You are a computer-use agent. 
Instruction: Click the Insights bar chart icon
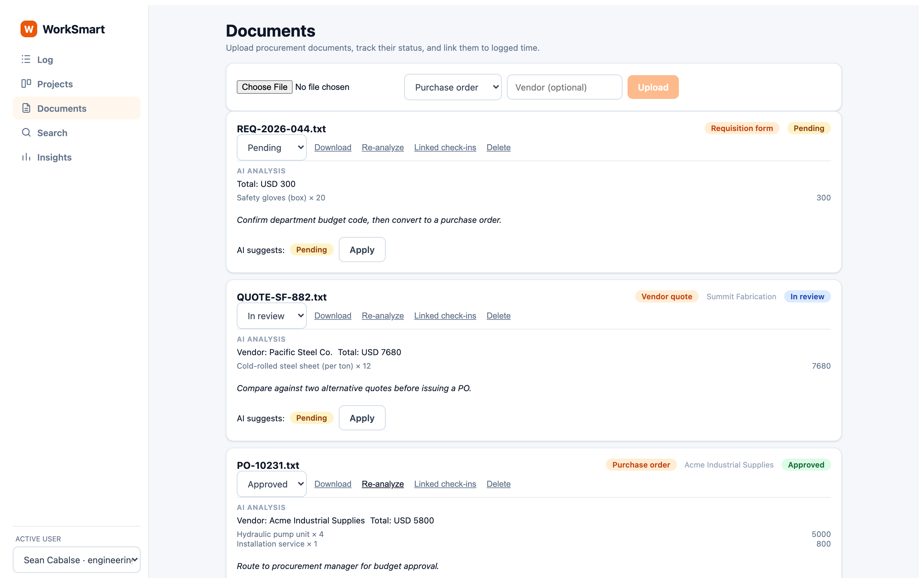point(26,157)
